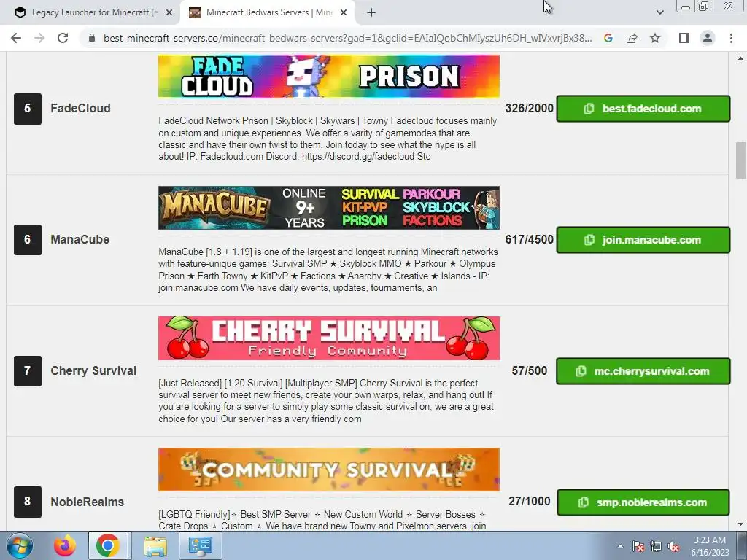Click the scrollbar up arrow
The image size is (747, 560).
[x=740, y=58]
